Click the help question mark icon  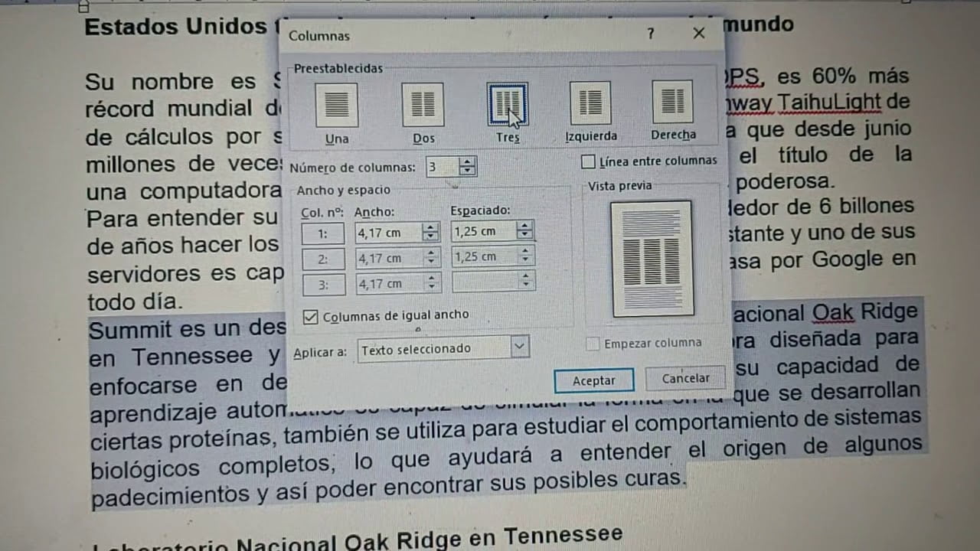(650, 34)
